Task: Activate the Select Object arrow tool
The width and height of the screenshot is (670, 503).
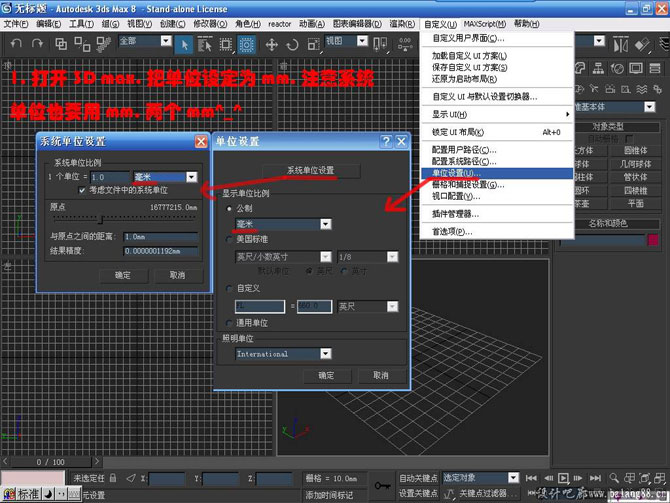Action: pyautogui.click(x=185, y=44)
